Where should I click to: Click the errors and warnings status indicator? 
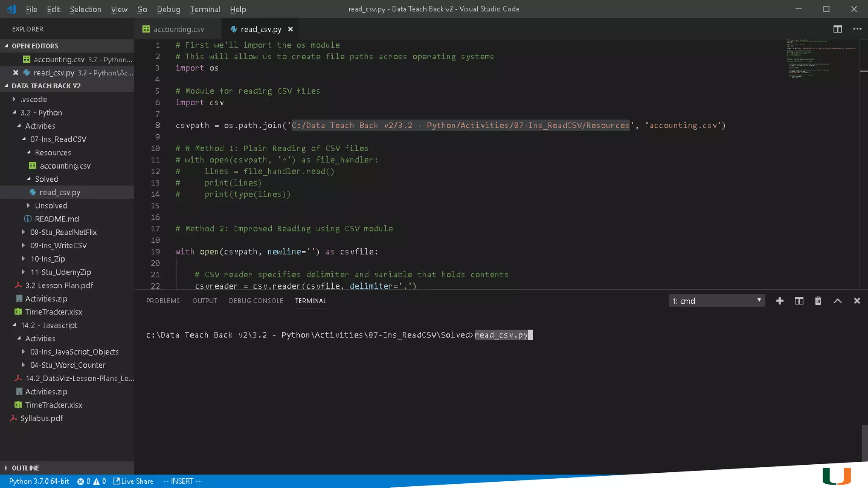coord(92,481)
